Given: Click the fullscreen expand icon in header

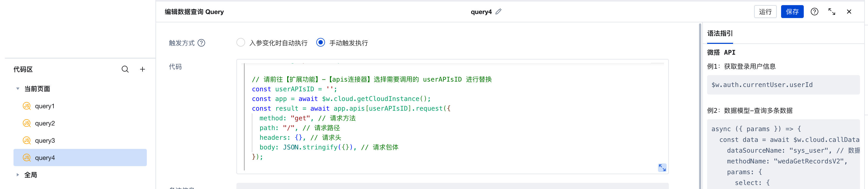Looking at the screenshot, I should tap(832, 12).
